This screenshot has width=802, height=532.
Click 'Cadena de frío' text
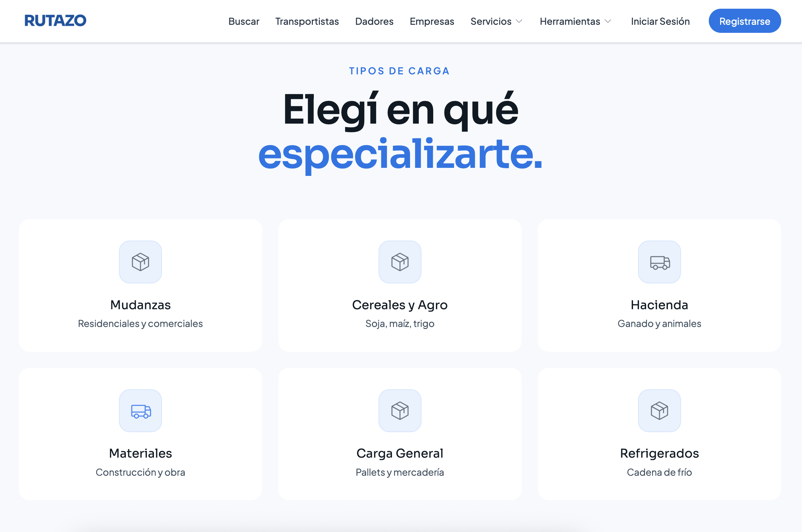pos(660,472)
